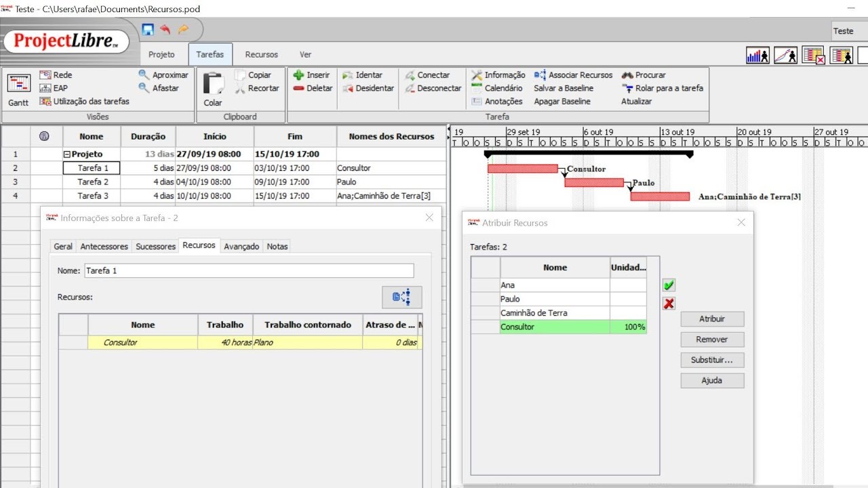Open the Sucessores tab
This screenshot has height=488, width=868.
(x=155, y=246)
